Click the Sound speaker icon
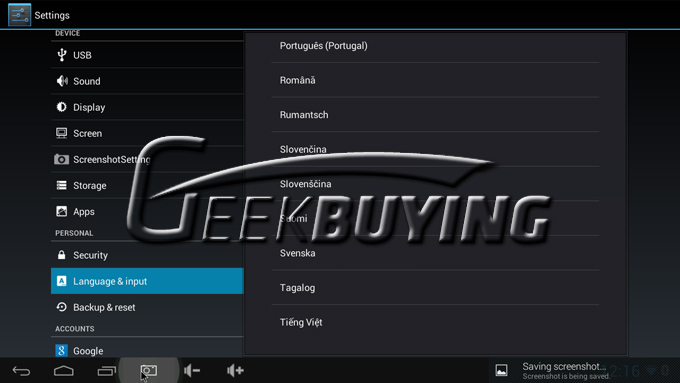680x383 pixels. click(x=62, y=81)
